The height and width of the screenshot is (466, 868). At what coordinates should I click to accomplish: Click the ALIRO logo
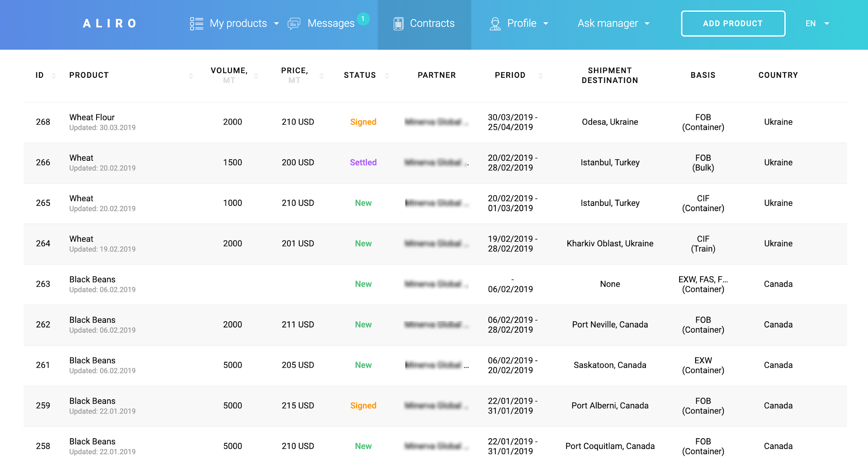[109, 24]
